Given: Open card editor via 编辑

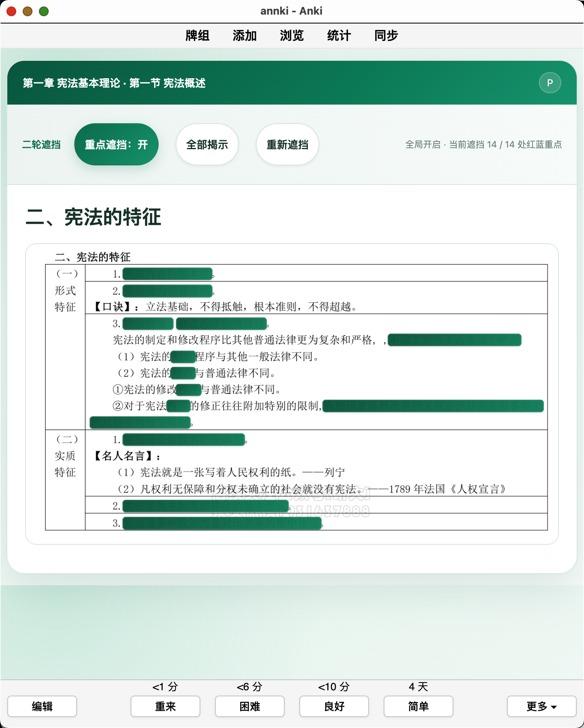Looking at the screenshot, I should coord(42,706).
